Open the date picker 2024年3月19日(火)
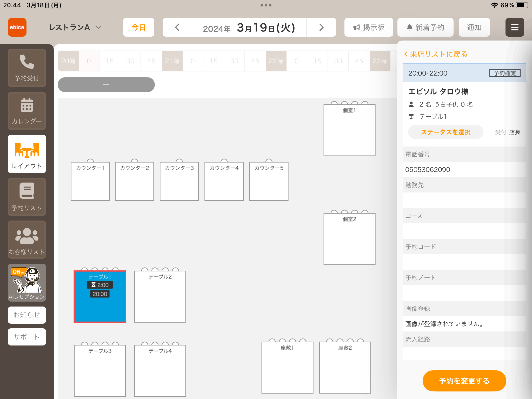The width and height of the screenshot is (532, 399). click(x=249, y=27)
